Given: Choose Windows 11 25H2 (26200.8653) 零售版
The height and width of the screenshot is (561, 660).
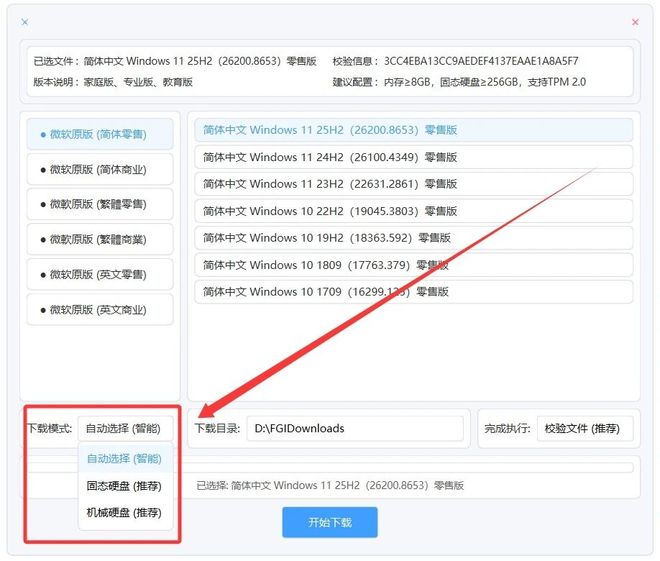Looking at the screenshot, I should 413,130.
